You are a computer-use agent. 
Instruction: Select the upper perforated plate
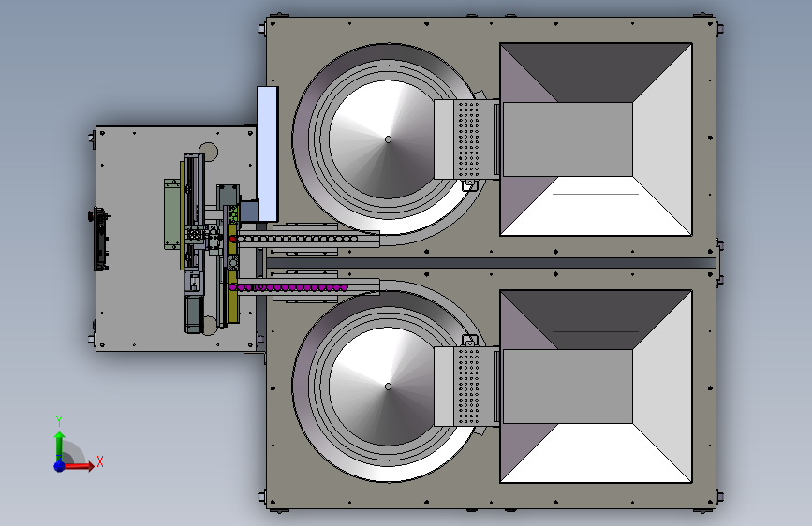coord(468,139)
